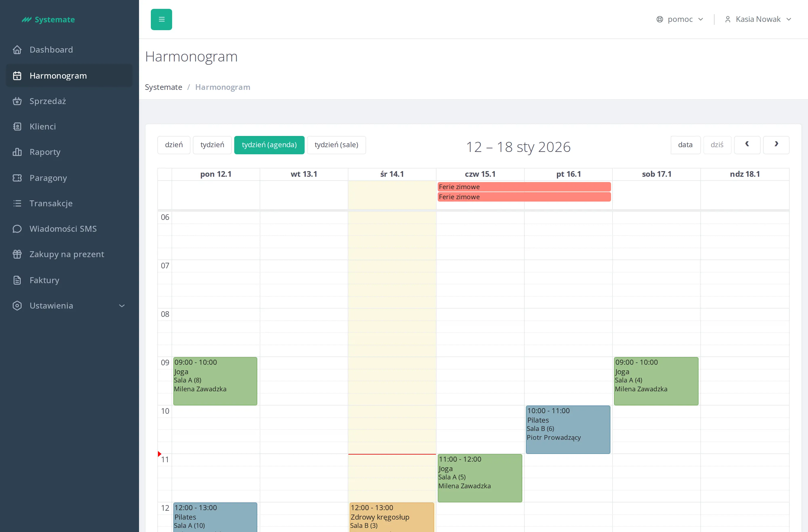Click the Paragony sidebar label

click(x=48, y=178)
